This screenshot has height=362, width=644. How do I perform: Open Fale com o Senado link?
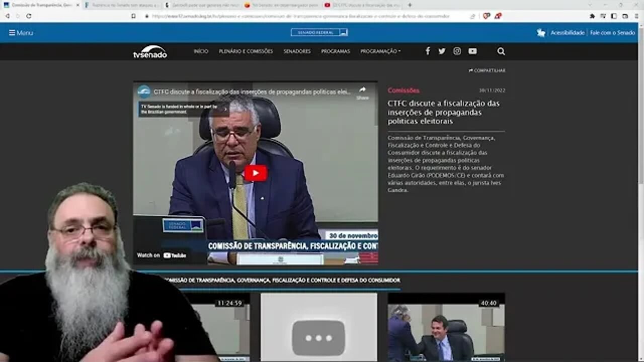point(612,33)
